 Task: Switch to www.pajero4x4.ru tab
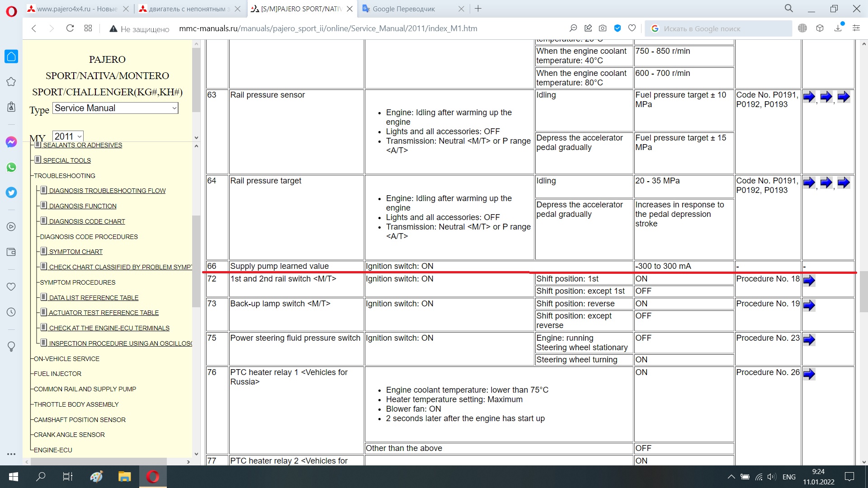tap(77, 9)
